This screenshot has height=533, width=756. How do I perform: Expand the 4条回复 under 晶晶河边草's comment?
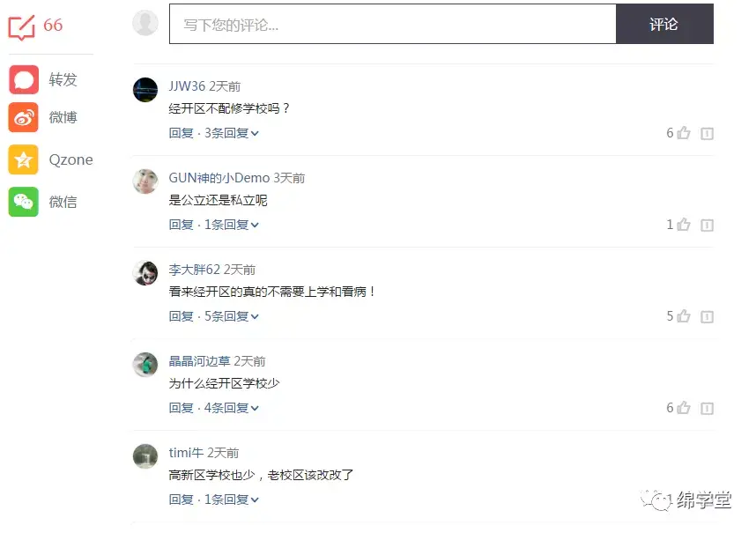coord(232,408)
